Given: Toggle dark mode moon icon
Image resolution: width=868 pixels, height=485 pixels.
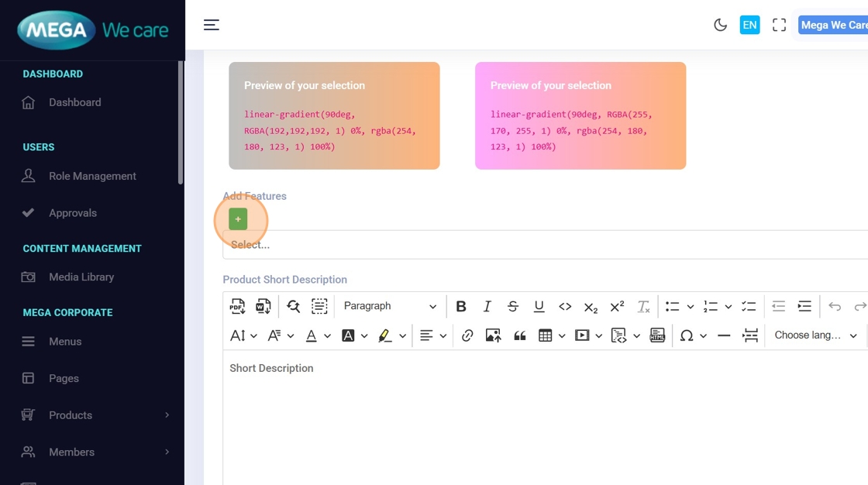Looking at the screenshot, I should [720, 25].
